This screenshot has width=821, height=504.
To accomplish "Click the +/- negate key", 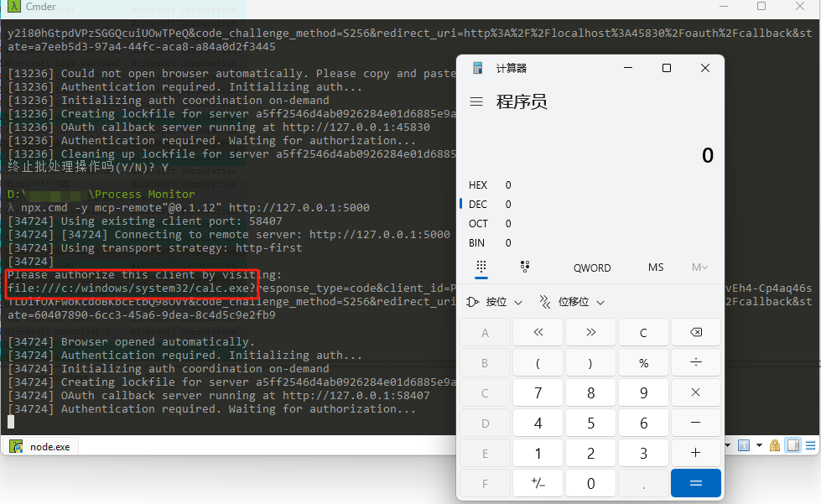I will (x=538, y=483).
